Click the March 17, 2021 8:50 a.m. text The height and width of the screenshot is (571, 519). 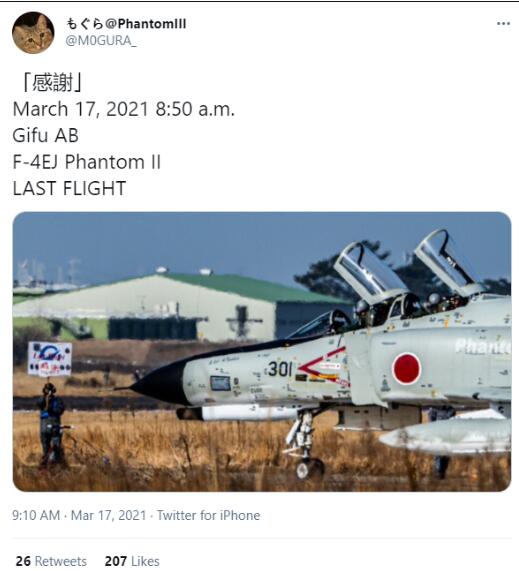124,109
